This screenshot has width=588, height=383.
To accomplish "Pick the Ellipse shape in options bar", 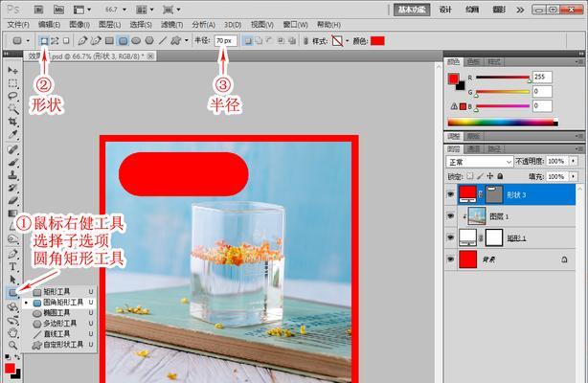I will pyautogui.click(x=136, y=40).
